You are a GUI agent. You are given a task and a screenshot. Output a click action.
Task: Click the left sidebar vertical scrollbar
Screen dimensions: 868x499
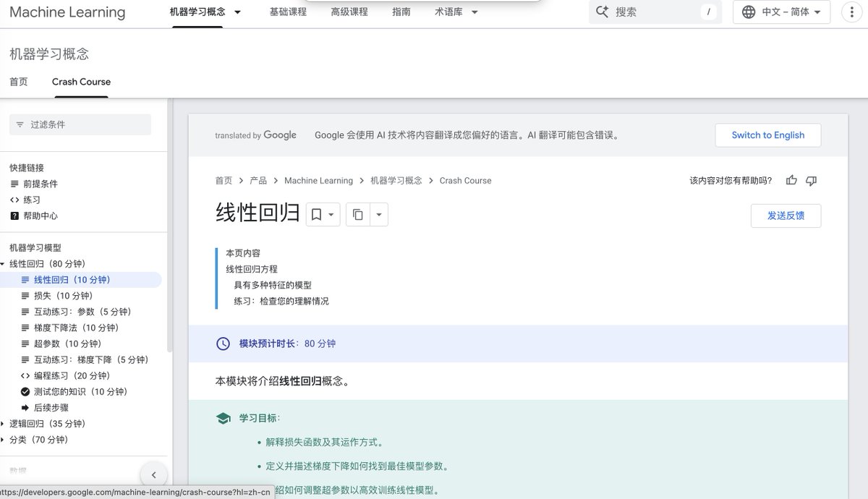coord(169,224)
